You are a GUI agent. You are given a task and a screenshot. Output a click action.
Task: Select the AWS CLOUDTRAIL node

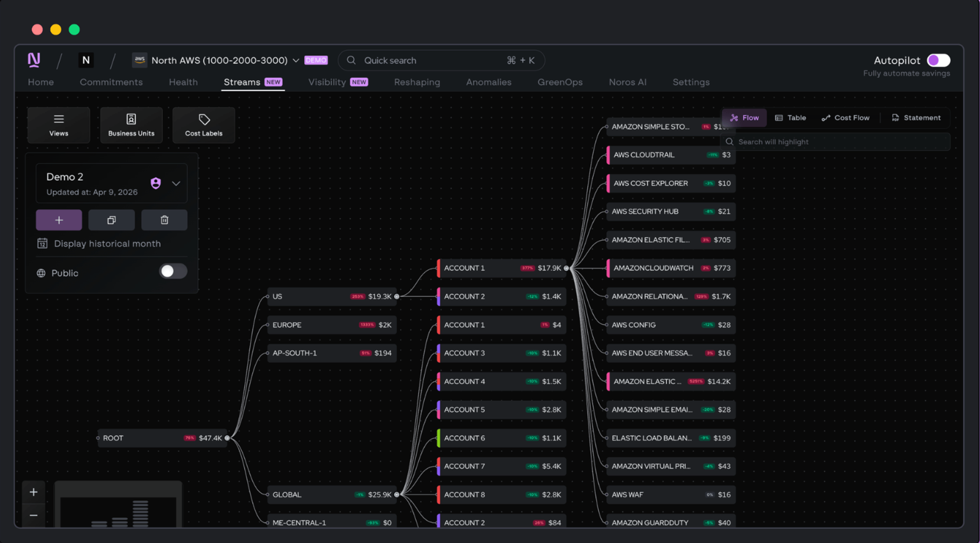tap(671, 155)
